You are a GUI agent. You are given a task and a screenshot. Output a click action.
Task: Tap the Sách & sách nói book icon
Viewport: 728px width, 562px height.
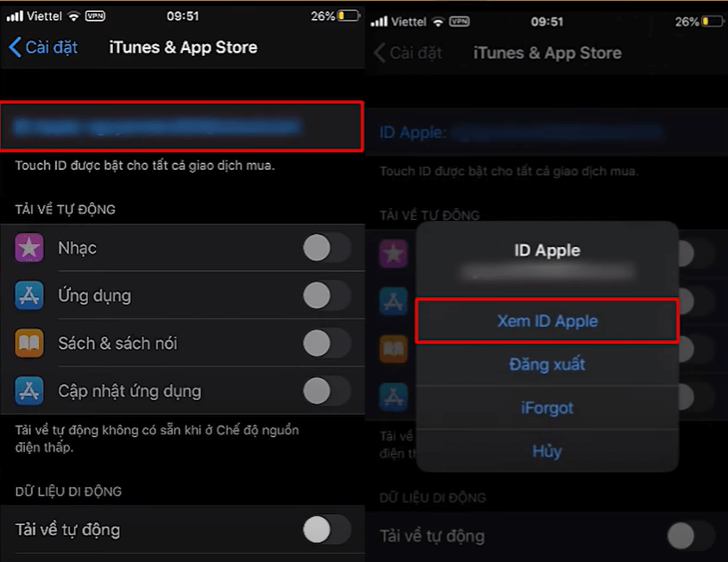[x=29, y=343]
